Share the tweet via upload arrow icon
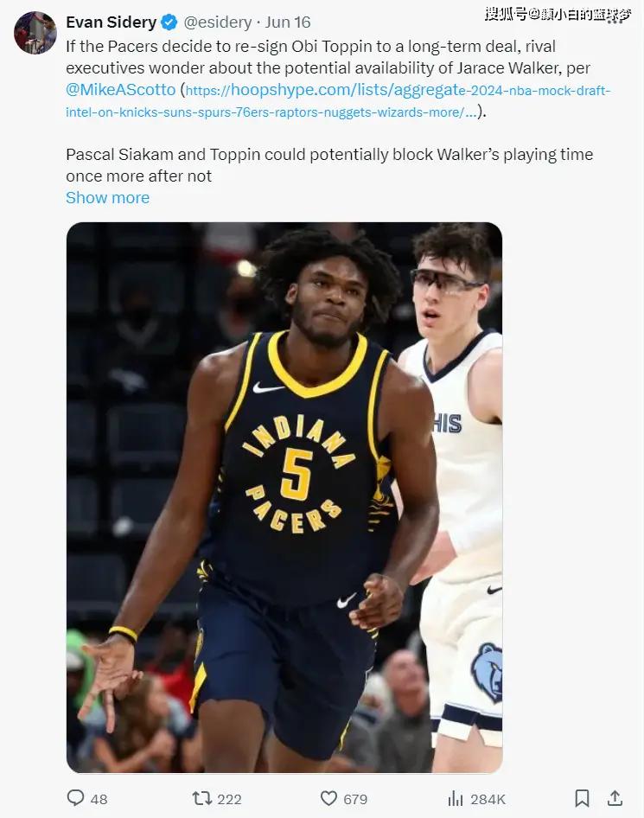Viewport: 644px width, 818px height. pos(615,798)
